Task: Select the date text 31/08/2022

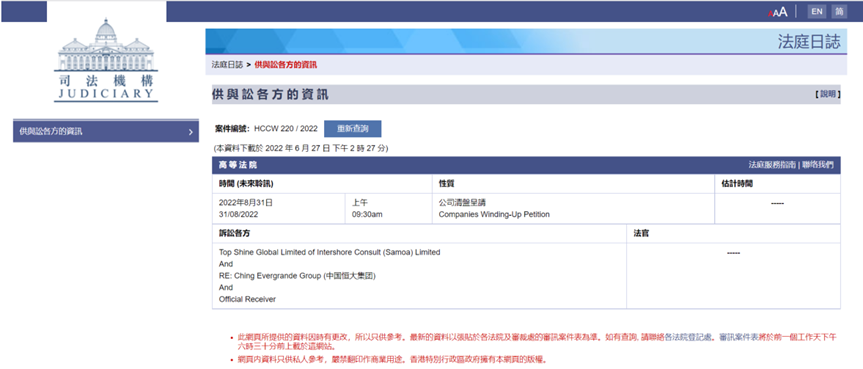Action: [x=238, y=214]
